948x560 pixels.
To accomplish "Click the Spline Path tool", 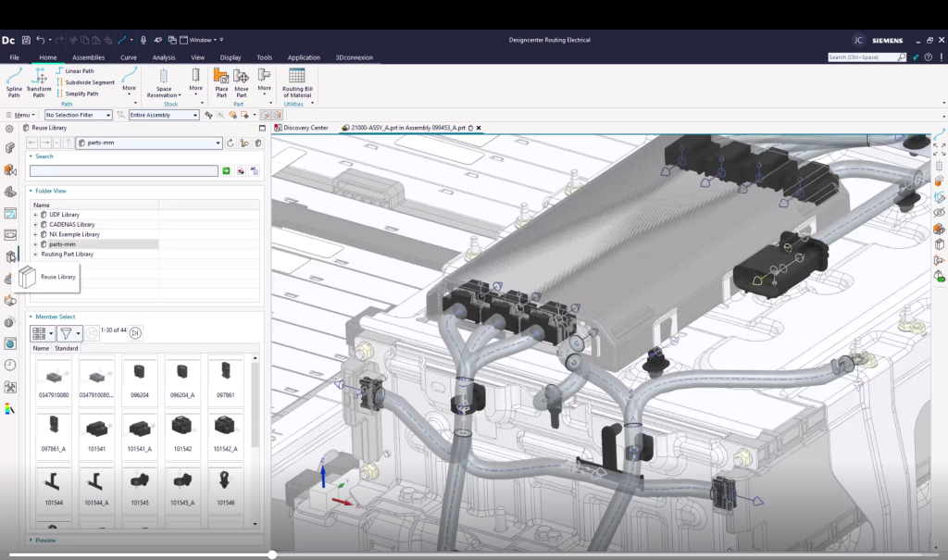I will pos(14,82).
